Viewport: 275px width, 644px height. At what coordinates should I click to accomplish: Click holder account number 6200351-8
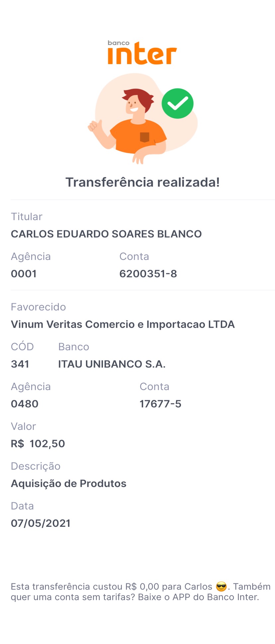[x=148, y=274]
